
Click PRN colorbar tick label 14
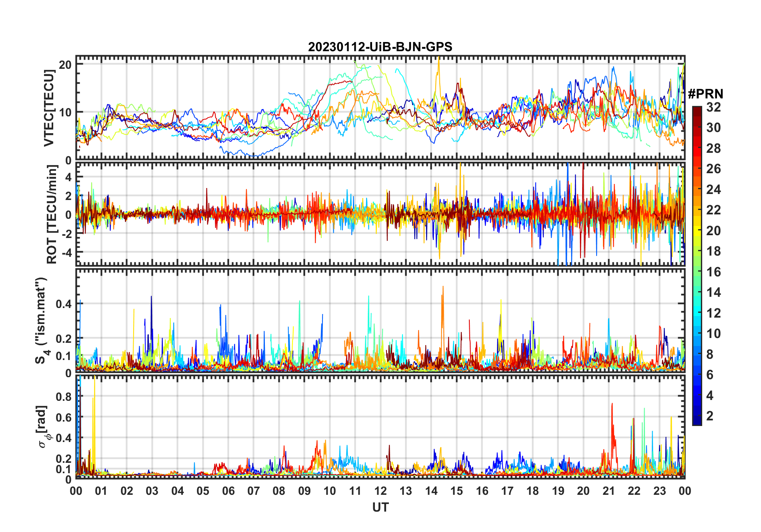713,292
